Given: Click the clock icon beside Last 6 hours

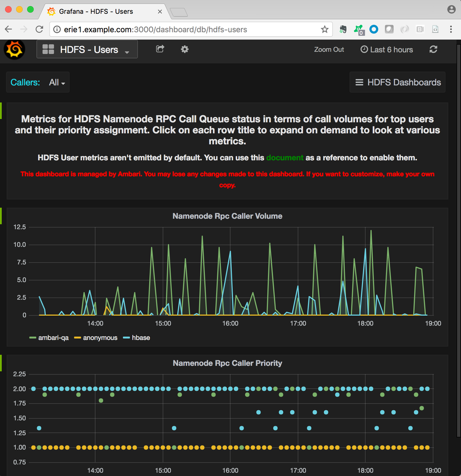Looking at the screenshot, I should click(x=364, y=50).
